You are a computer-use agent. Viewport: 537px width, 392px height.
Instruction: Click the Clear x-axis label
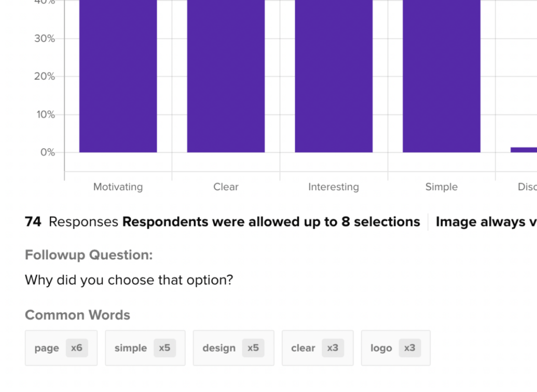[x=226, y=187]
